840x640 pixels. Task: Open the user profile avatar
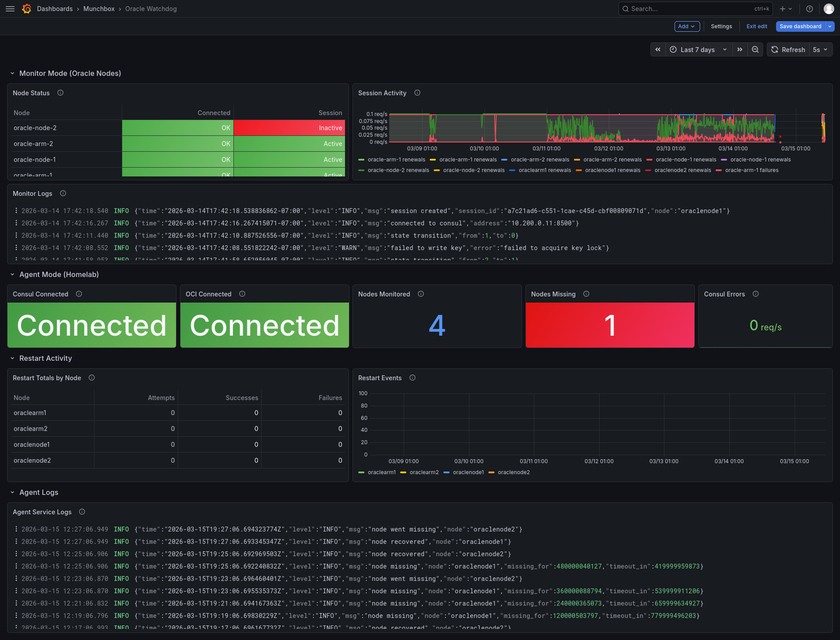tap(829, 9)
